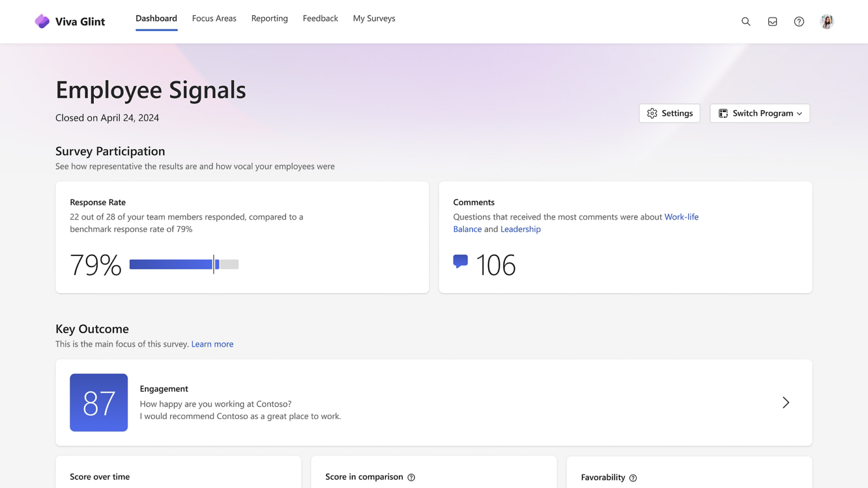Click the Response Rate progress bar
Image resolution: width=868 pixels, height=488 pixels.
[x=184, y=264]
